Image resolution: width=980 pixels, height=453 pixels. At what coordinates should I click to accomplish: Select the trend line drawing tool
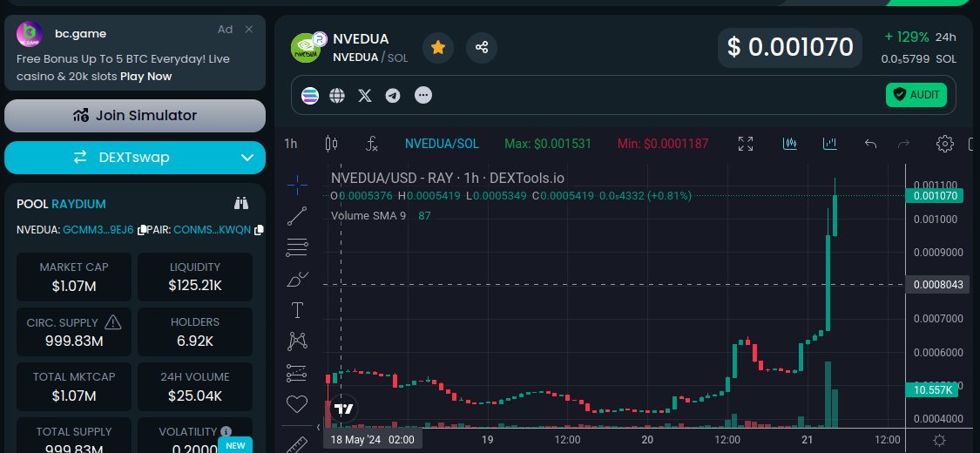pyautogui.click(x=298, y=216)
